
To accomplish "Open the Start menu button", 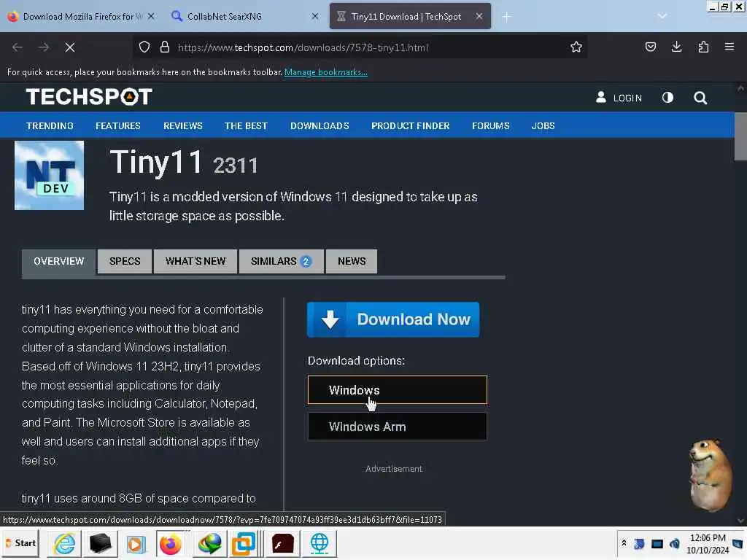I will pyautogui.click(x=21, y=543).
